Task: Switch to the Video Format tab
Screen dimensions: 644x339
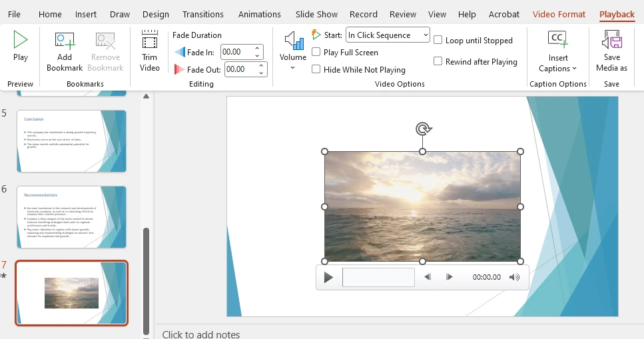Action: click(x=559, y=15)
